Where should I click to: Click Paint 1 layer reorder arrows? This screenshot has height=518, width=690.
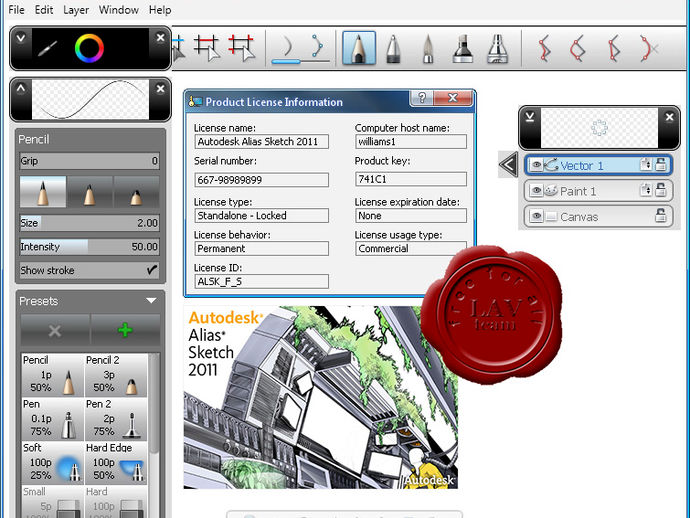[646, 190]
